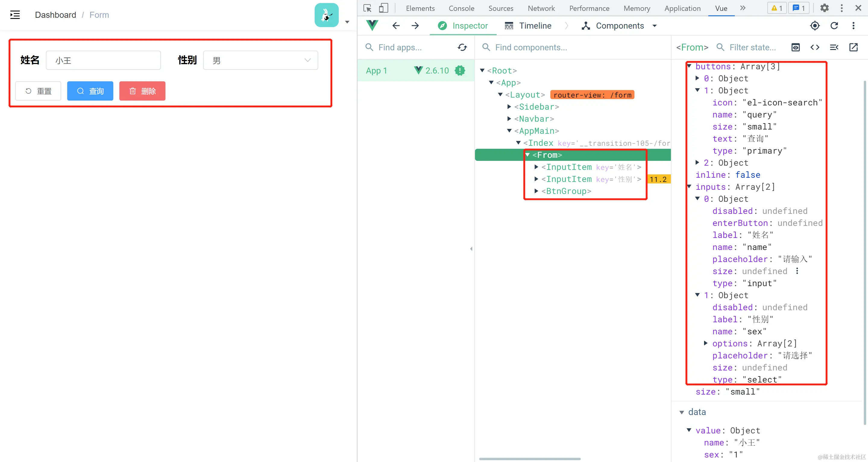The image size is (868, 462).
Task: Toggle device toolbar icon in DevTools
Action: click(x=383, y=8)
